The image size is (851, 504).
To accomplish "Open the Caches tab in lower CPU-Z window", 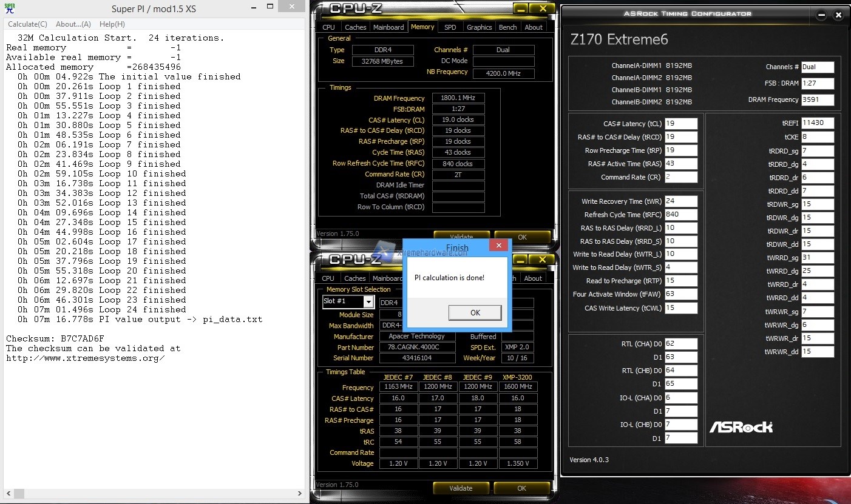I will pos(355,278).
